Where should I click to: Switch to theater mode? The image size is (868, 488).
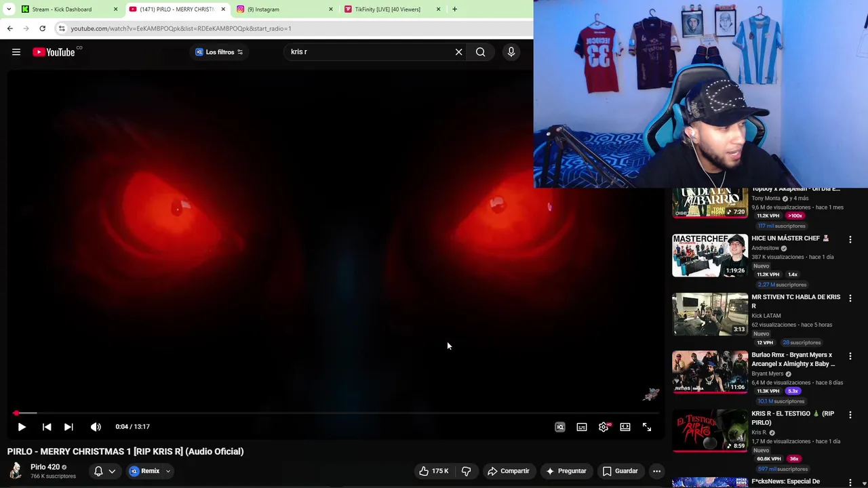(625, 427)
